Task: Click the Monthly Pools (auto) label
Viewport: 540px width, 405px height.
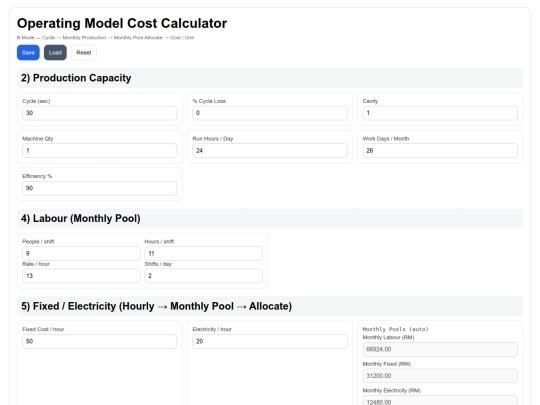Action: coord(395,329)
